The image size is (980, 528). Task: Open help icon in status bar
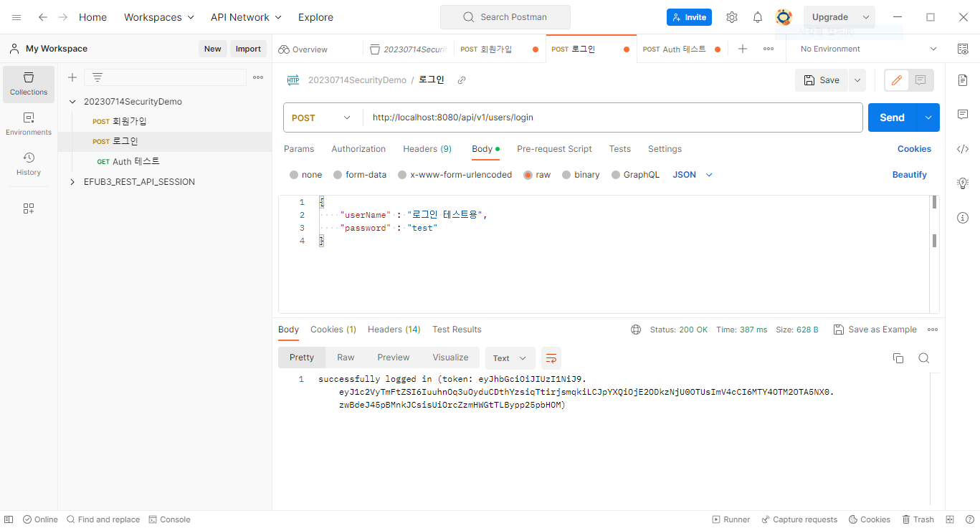point(969,519)
